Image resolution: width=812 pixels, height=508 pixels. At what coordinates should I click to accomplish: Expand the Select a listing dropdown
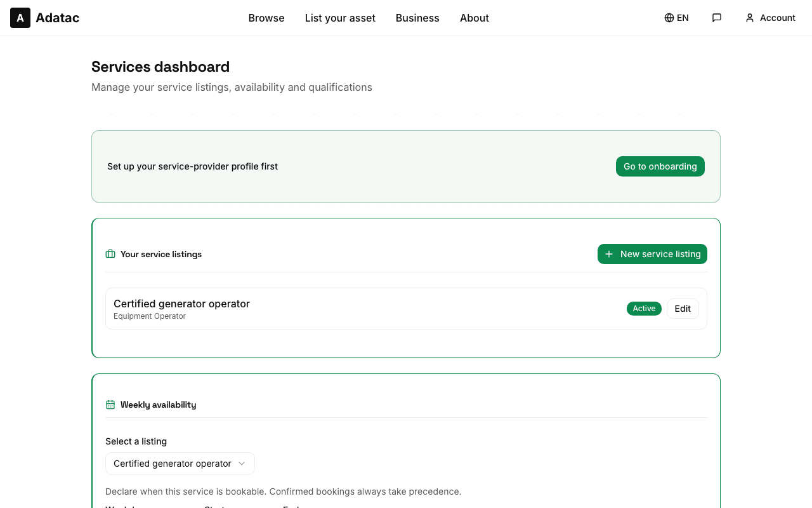tap(180, 464)
